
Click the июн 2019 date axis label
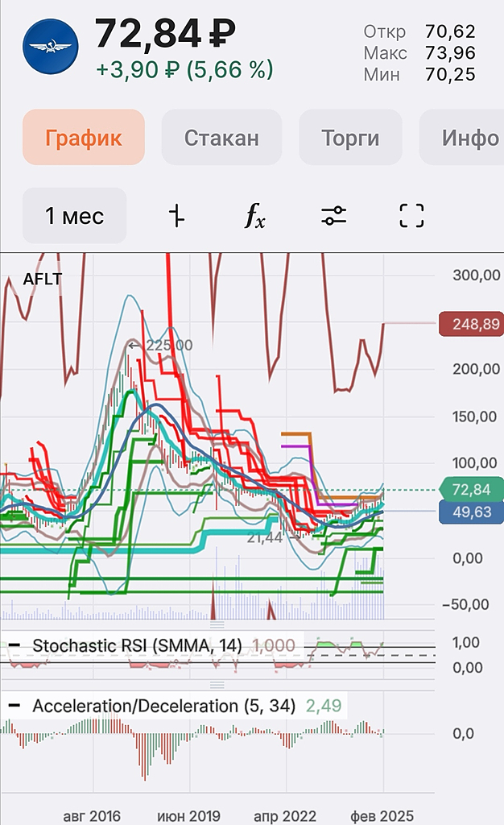coord(188,815)
